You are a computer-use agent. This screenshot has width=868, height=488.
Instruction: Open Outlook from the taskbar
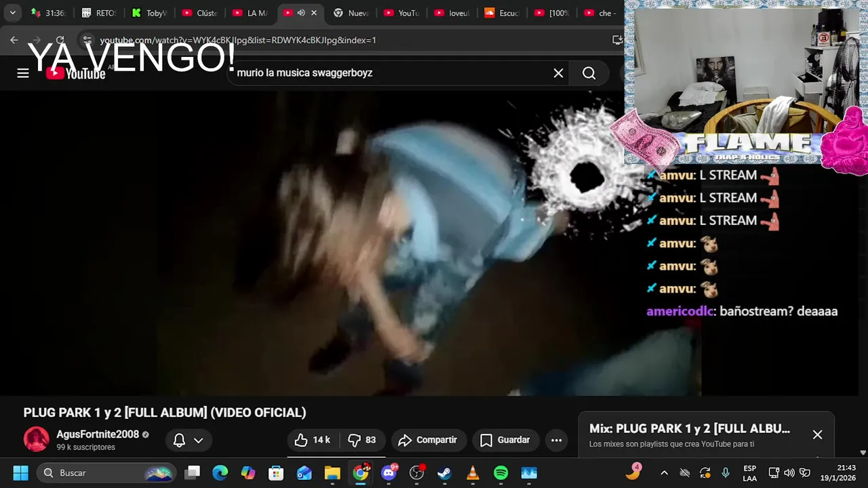304,472
